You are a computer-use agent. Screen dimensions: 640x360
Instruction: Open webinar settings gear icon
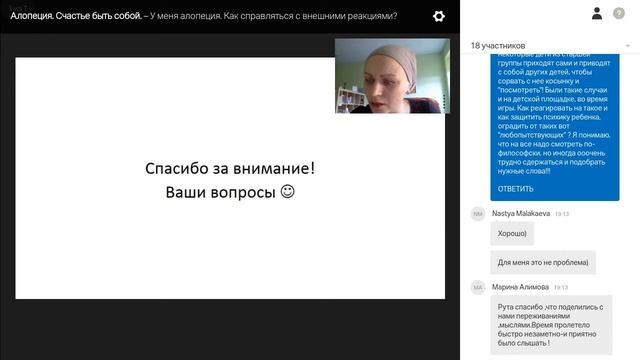439,16
